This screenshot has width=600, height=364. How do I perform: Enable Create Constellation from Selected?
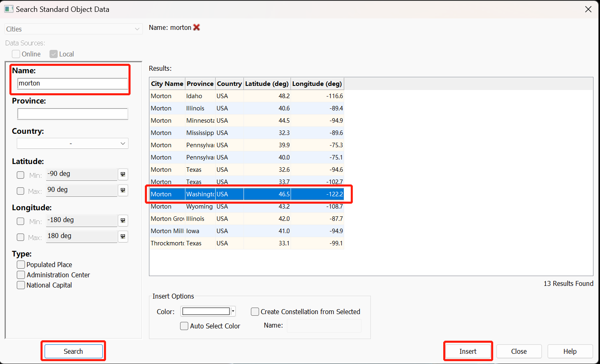point(255,312)
